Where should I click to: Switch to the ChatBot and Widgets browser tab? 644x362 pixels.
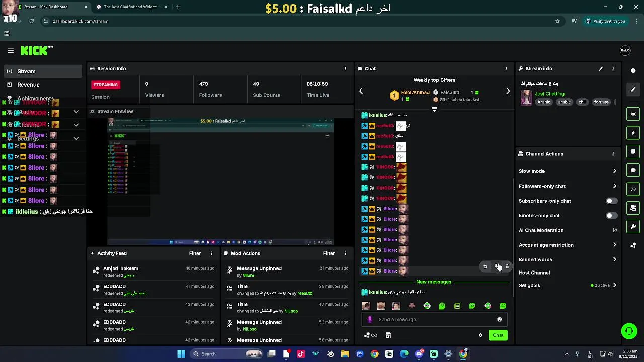coord(131,7)
